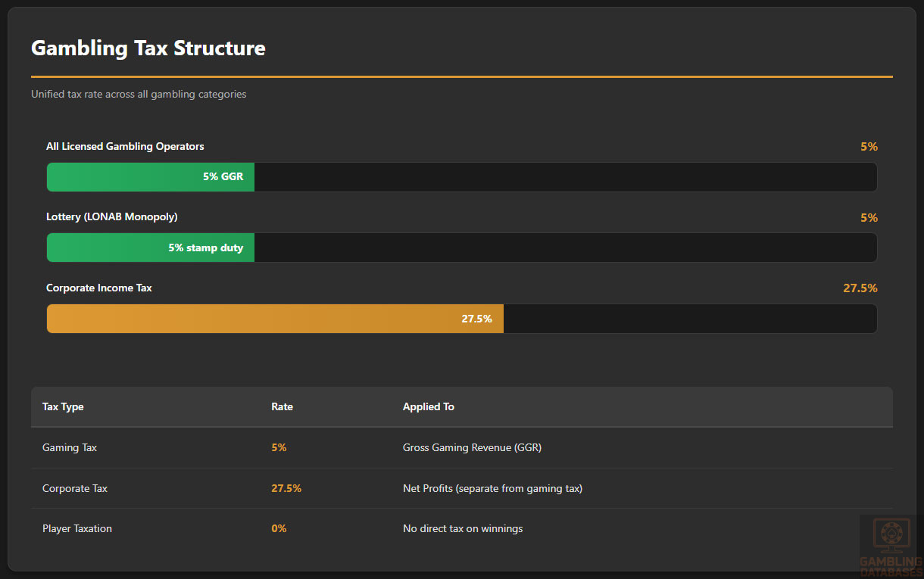
Task: Select the green 5% GGR progress bar
Action: [x=150, y=177]
